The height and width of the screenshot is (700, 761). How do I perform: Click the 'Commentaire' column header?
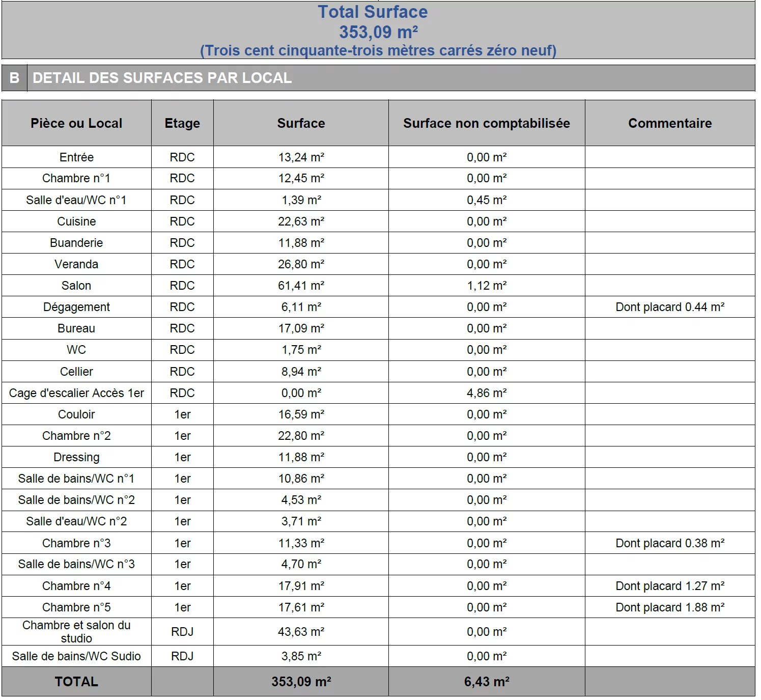[670, 123]
